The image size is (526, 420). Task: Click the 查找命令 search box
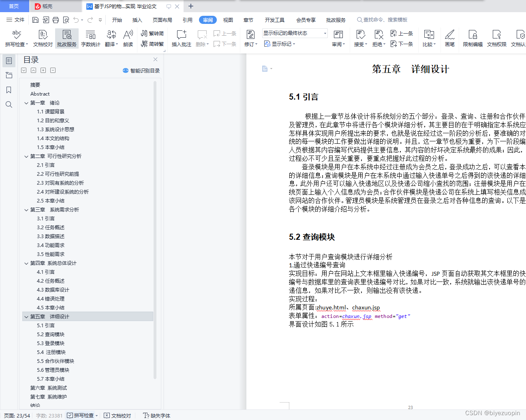pyautogui.click(x=382, y=20)
